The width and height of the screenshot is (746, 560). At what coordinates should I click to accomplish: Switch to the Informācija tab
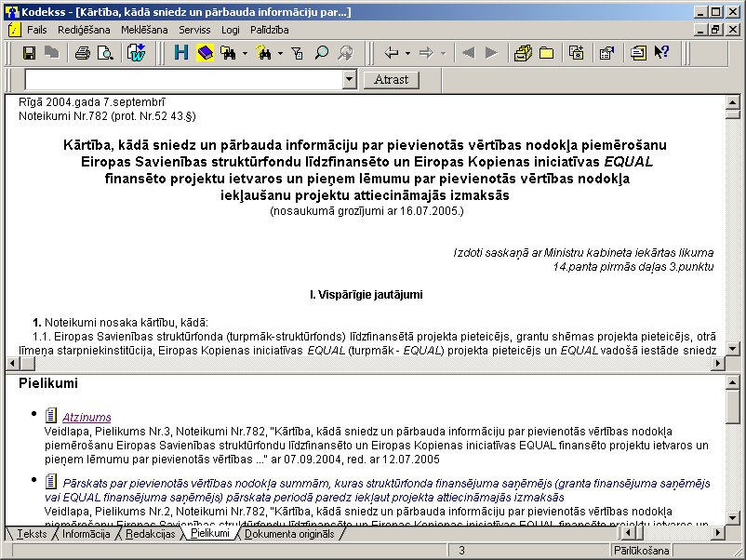pos(87,534)
